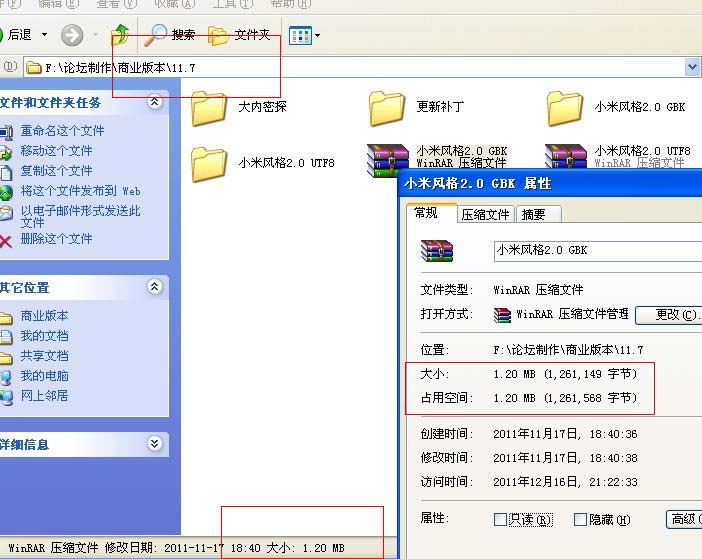This screenshot has width=702, height=559.
Task: Open the 后退 history dropdown arrow
Action: click(x=44, y=34)
